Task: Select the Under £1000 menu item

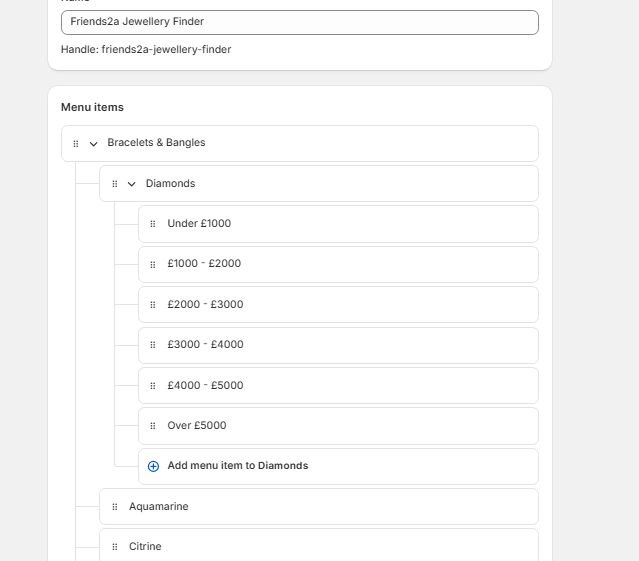Action: tap(199, 224)
